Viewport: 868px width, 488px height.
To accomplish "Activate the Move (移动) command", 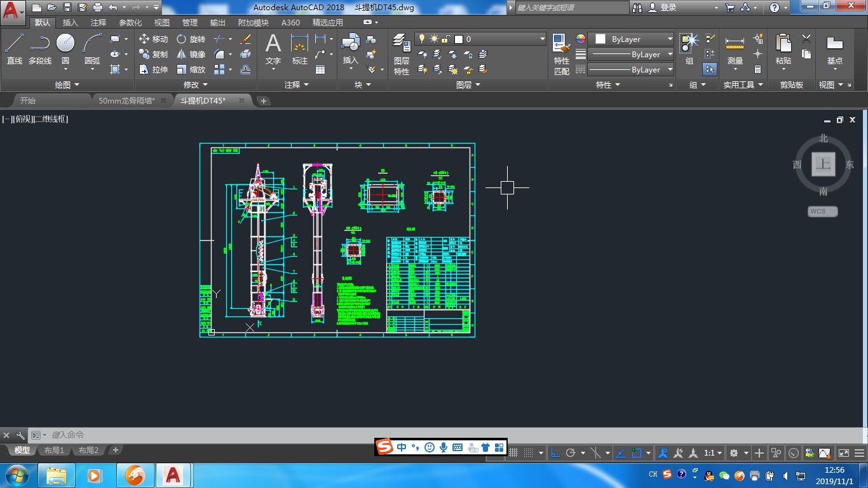I will [153, 39].
